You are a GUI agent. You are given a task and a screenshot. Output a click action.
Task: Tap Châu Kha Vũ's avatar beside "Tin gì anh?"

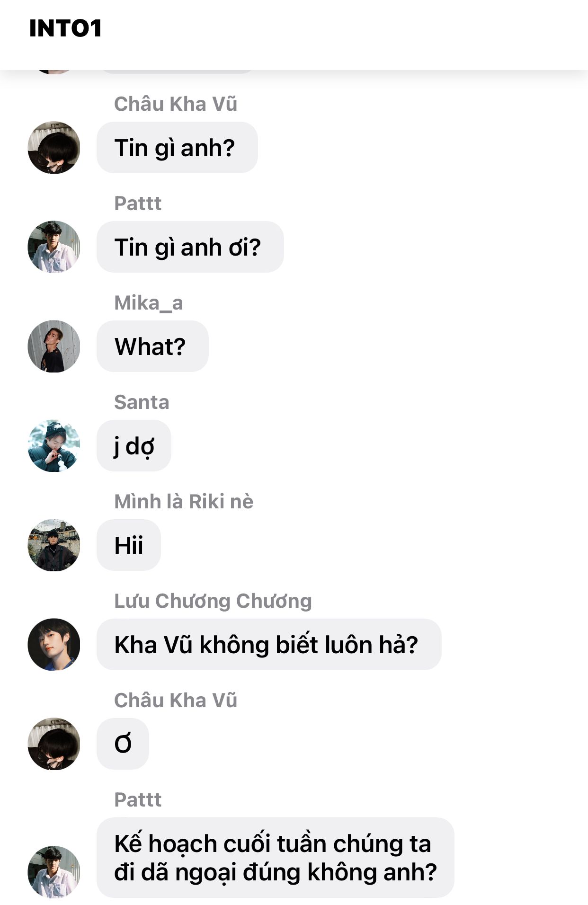pos(54,148)
